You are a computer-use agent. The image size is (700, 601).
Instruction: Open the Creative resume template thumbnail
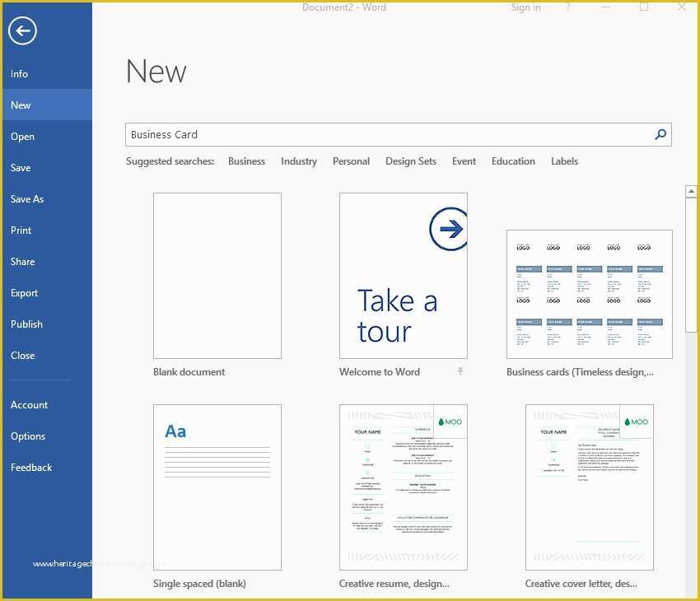404,487
